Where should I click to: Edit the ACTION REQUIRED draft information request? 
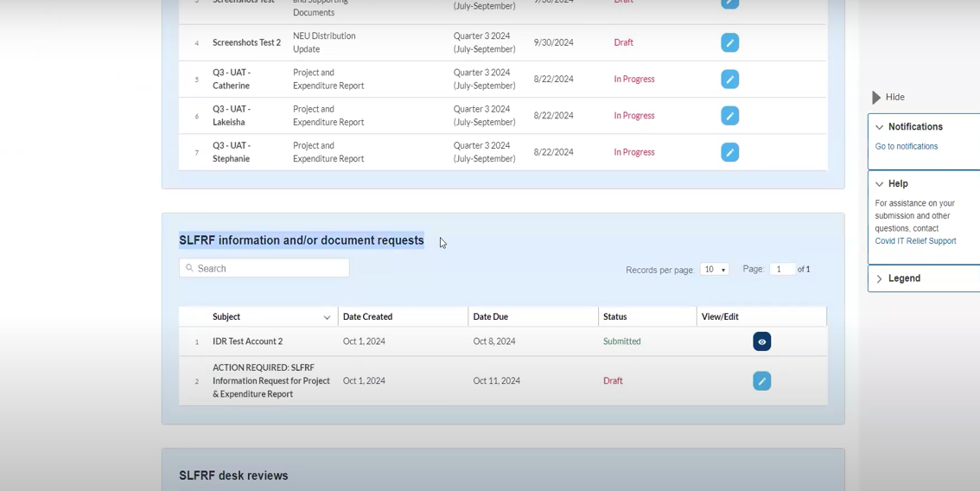click(761, 381)
